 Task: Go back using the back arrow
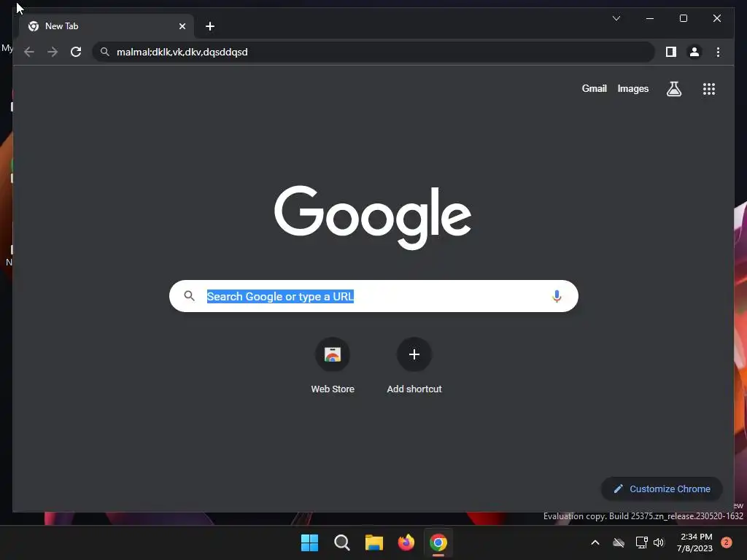[x=29, y=52]
